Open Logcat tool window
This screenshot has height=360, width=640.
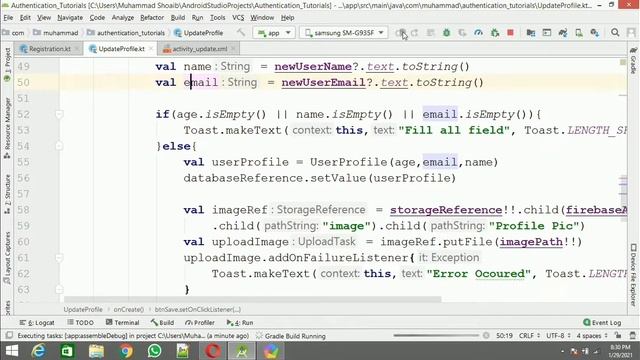[37, 322]
